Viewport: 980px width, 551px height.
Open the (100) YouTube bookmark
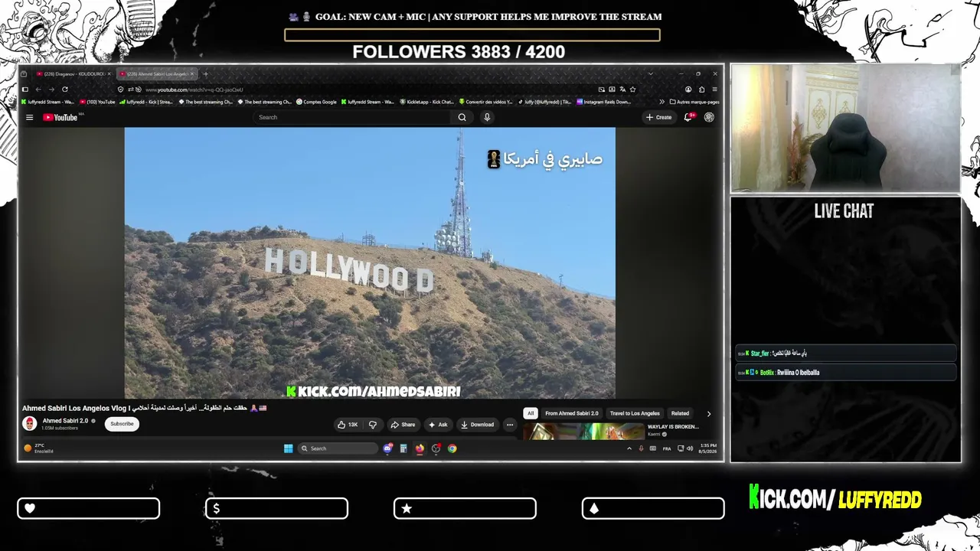point(97,102)
